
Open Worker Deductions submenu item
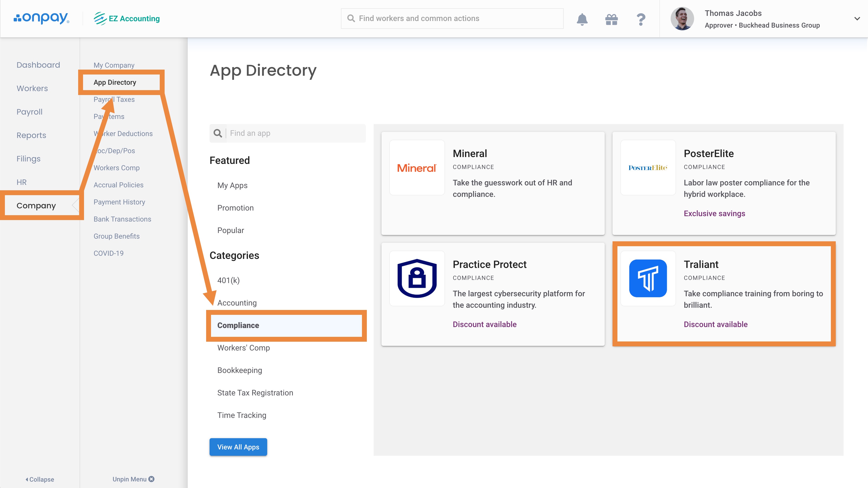pyautogui.click(x=123, y=133)
